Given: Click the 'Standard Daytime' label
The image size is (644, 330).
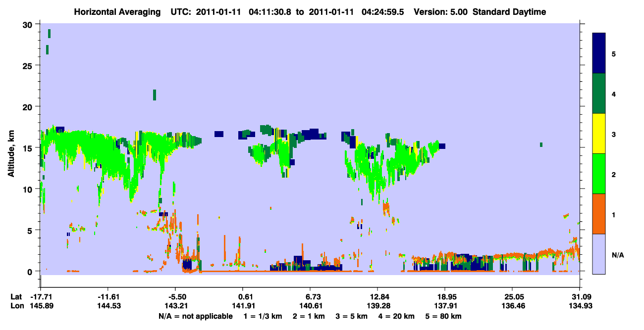Looking at the screenshot, I should click(x=509, y=12).
